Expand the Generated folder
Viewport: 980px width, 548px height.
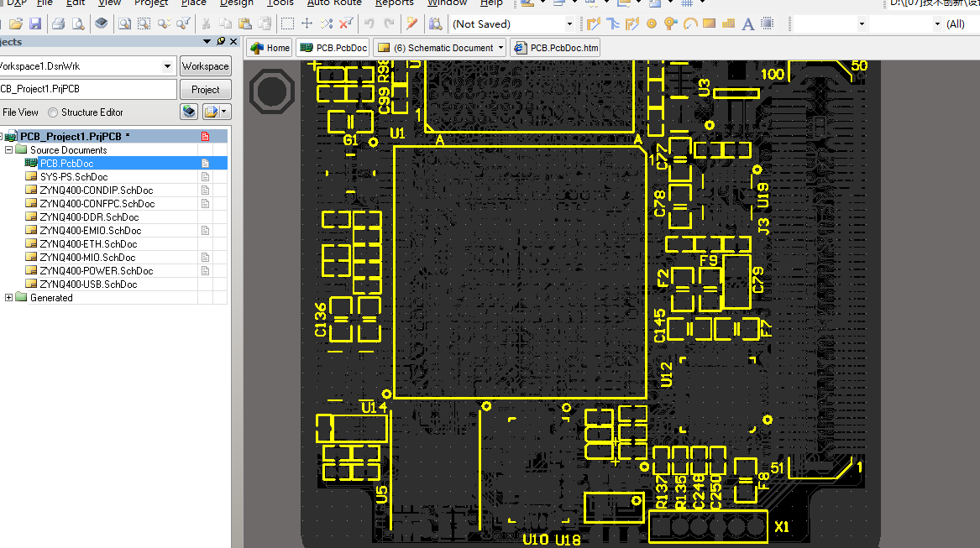click(x=8, y=297)
